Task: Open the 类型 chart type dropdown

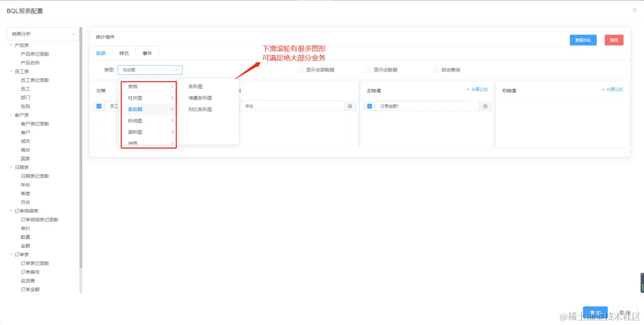Action: [x=150, y=70]
